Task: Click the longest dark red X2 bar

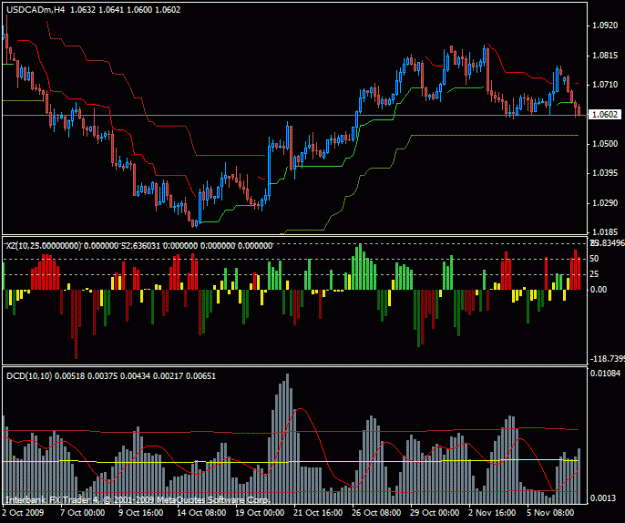Action: [76, 324]
